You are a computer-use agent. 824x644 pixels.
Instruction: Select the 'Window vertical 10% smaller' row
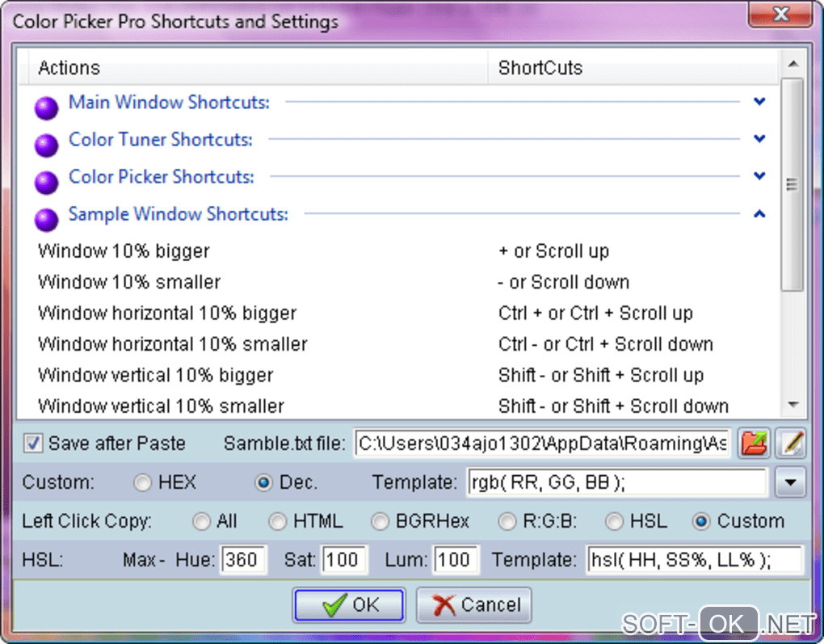pos(398,406)
